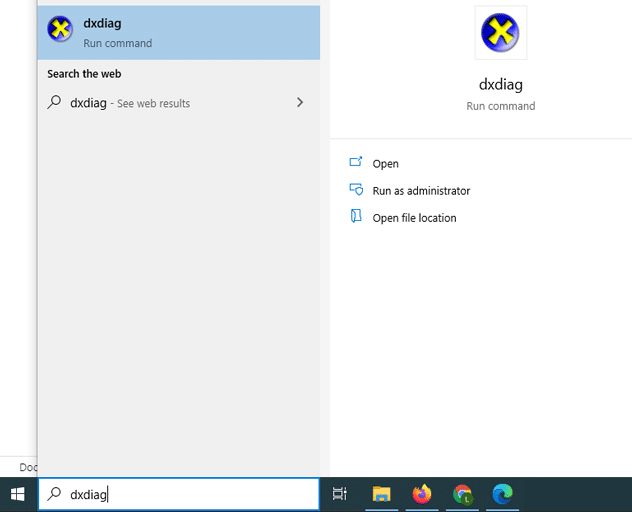The height and width of the screenshot is (512, 632).
Task: Launch Firefox from the taskbar
Action: pos(422,494)
